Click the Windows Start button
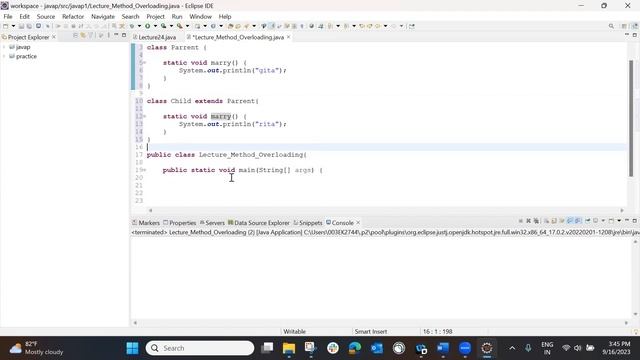The height and width of the screenshot is (360, 640). [x=132, y=348]
